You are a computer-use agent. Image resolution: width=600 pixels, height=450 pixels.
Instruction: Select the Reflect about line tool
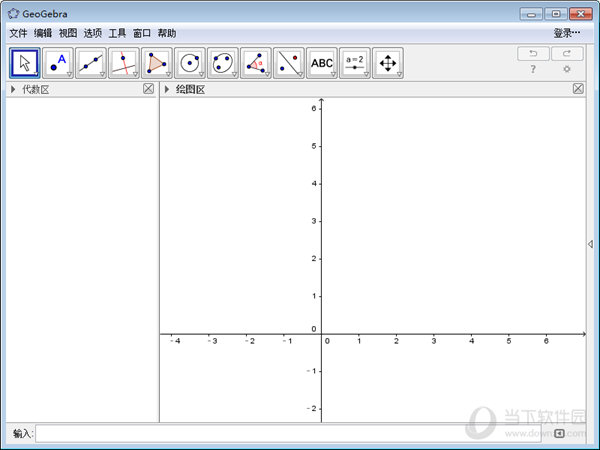coord(289,63)
